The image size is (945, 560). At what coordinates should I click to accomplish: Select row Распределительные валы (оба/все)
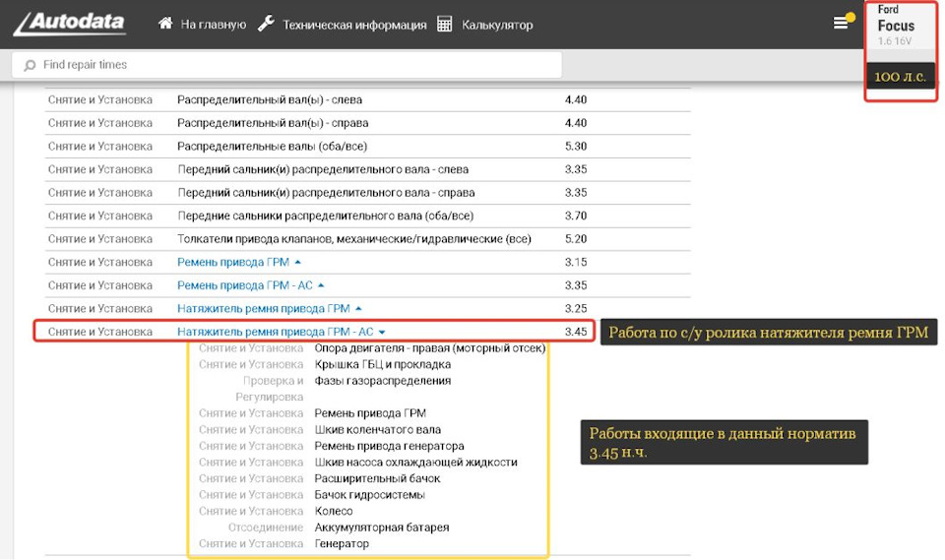click(x=367, y=147)
